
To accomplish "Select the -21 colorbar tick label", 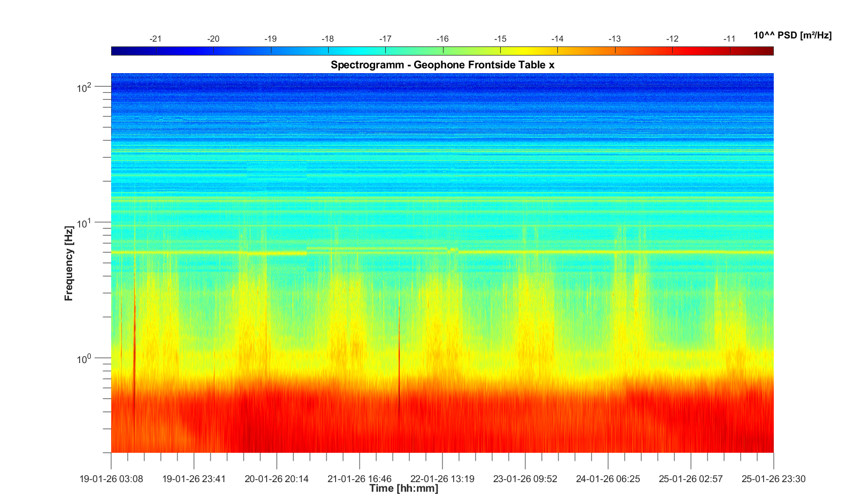I will click(x=156, y=39).
